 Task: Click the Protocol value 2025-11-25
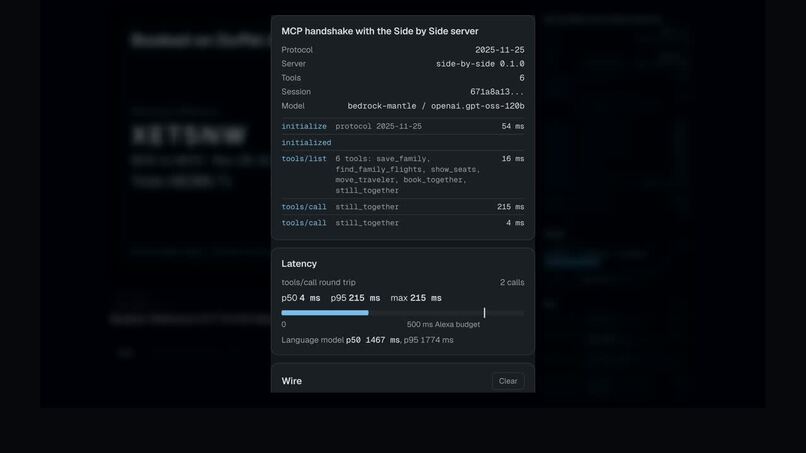pyautogui.click(x=500, y=50)
